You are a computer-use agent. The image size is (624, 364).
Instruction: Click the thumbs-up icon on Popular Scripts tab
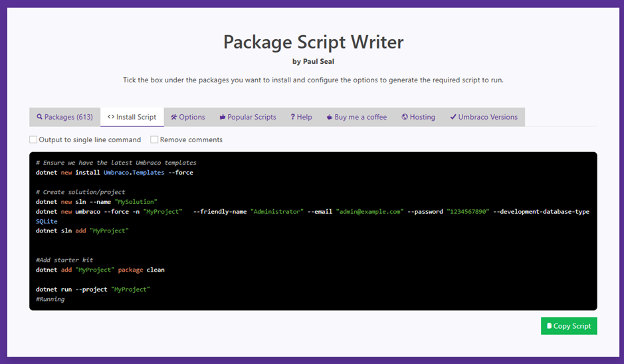[223, 117]
